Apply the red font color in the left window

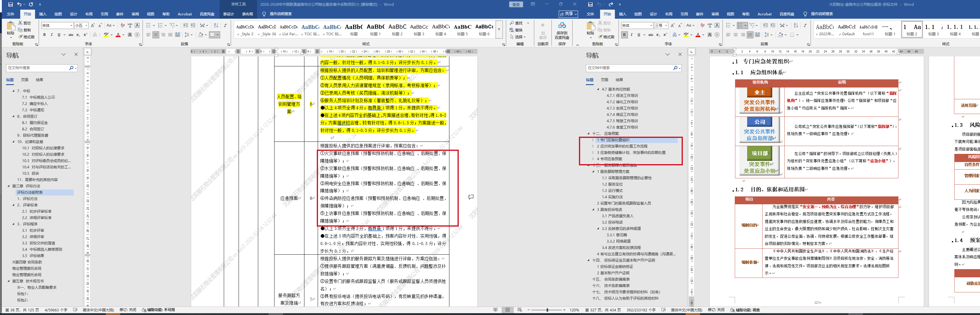click(x=118, y=35)
